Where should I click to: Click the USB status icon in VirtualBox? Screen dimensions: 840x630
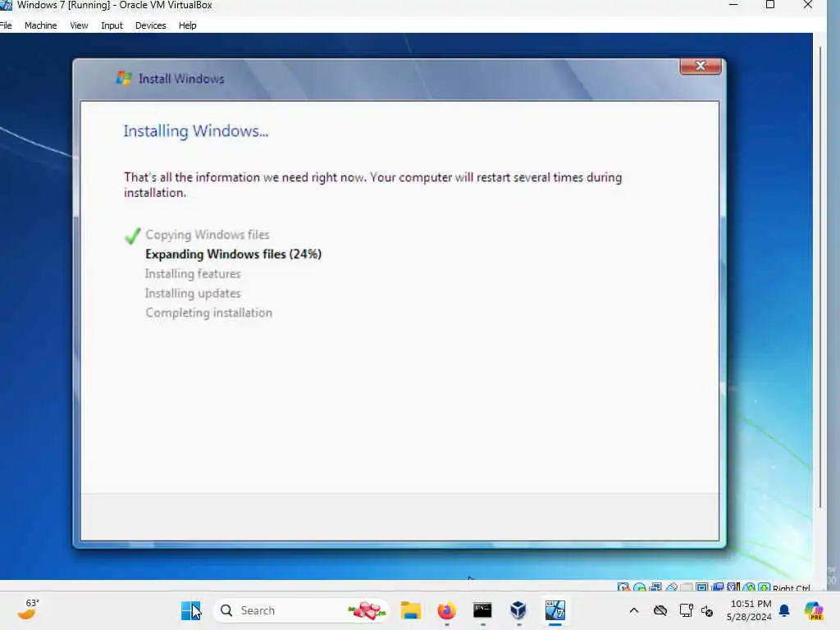point(671,587)
